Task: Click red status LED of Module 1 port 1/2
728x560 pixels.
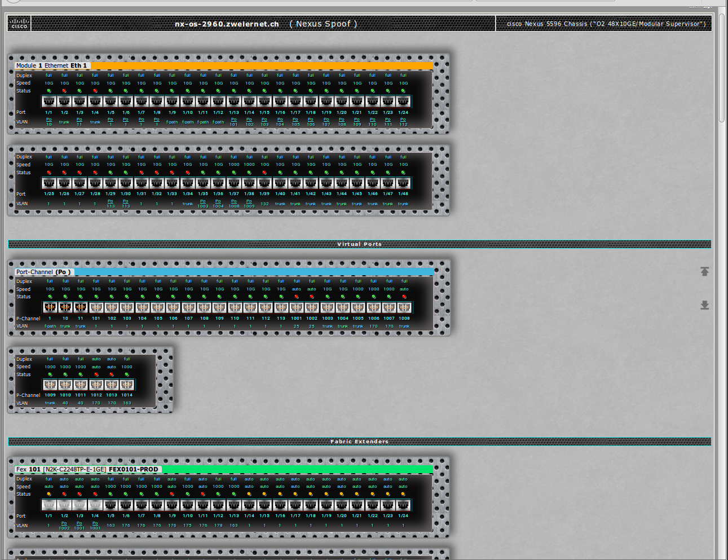Action: [x=64, y=91]
